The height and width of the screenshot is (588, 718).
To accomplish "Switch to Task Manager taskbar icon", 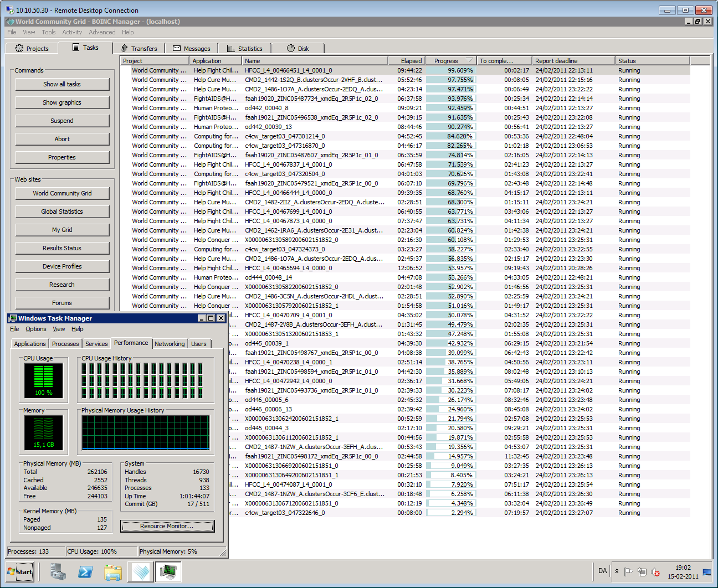I will 168,572.
